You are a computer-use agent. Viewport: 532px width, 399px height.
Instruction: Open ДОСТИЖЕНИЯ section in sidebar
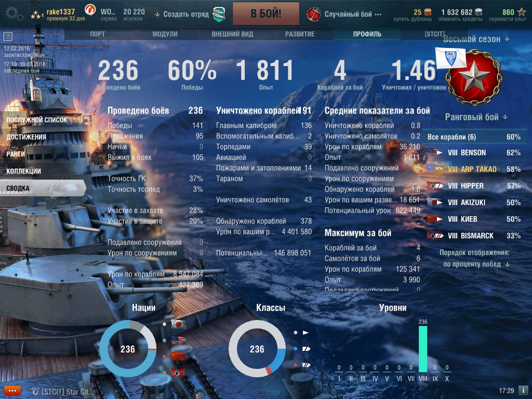26,137
